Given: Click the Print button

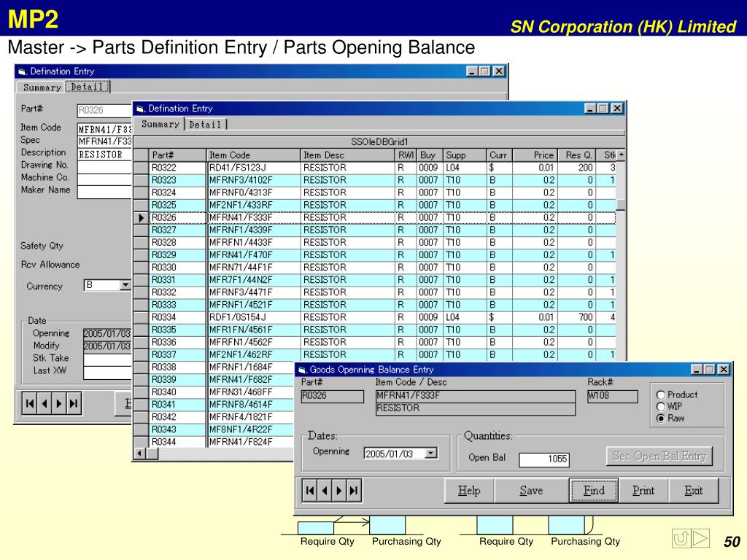Looking at the screenshot, I should pyautogui.click(x=643, y=491).
